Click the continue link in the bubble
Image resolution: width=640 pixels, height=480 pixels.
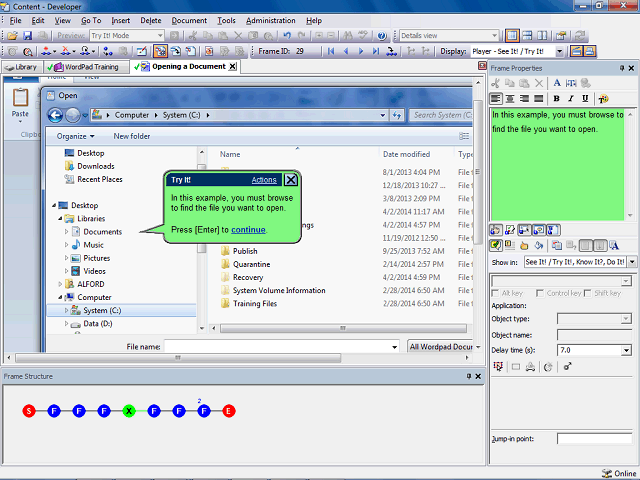pos(248,229)
